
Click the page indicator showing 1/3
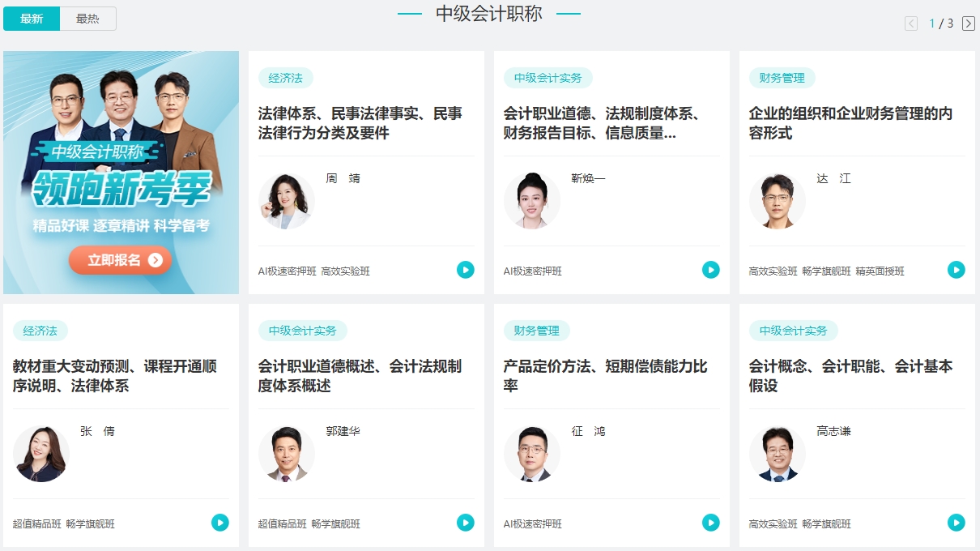pyautogui.click(x=938, y=24)
